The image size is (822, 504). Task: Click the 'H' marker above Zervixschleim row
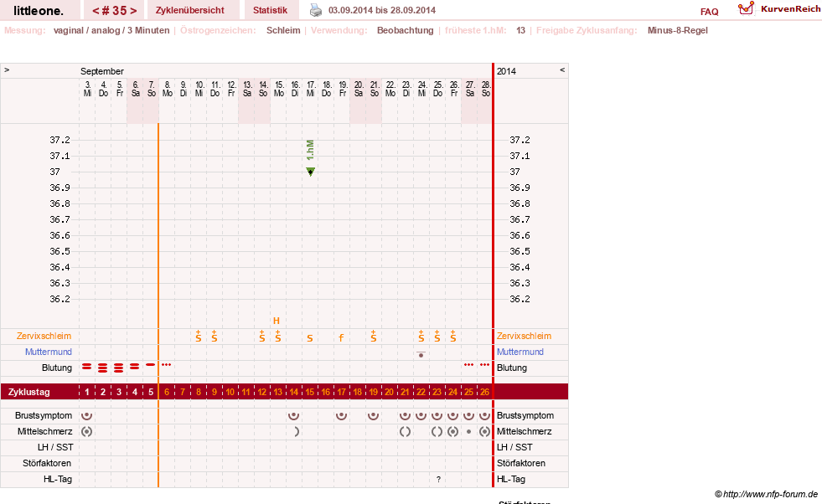[277, 321]
